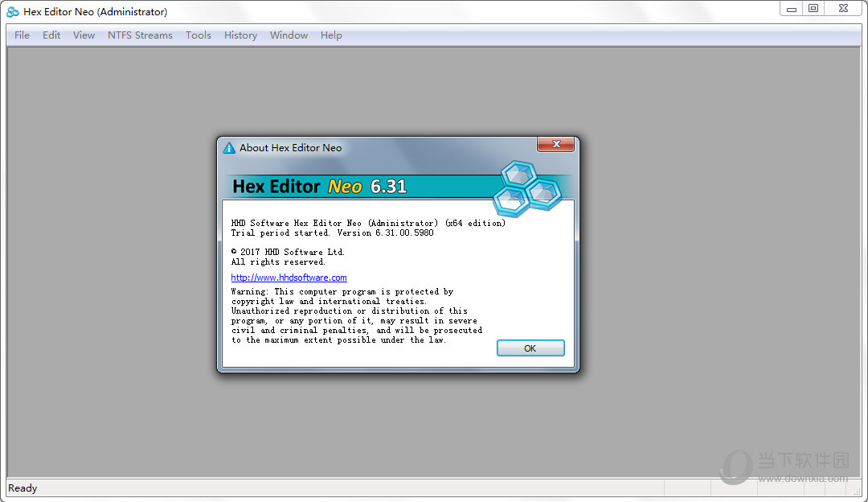The height and width of the screenshot is (502, 868).
Task: Click the About dialog info icon
Action: pyautogui.click(x=228, y=148)
